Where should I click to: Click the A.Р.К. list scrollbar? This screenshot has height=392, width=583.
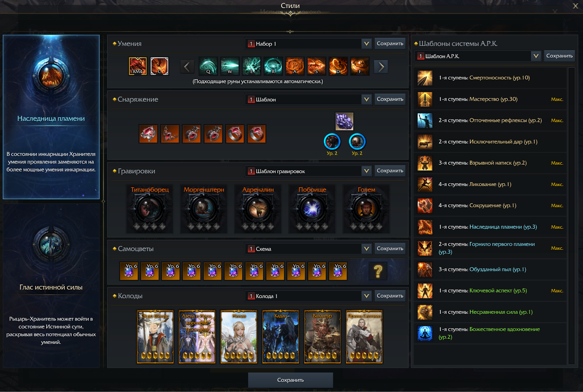click(x=571, y=216)
